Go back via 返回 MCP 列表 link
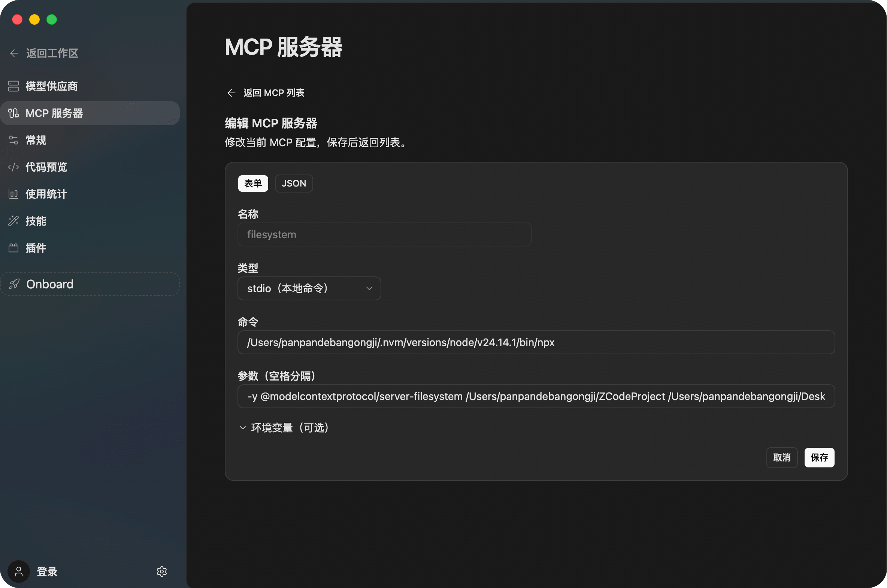The image size is (887, 588). pyautogui.click(x=266, y=93)
